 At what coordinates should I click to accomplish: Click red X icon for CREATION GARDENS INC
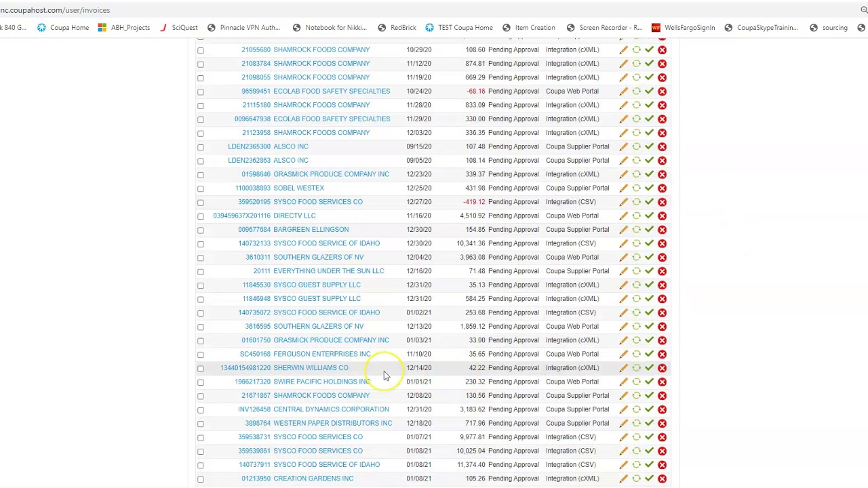click(x=662, y=479)
